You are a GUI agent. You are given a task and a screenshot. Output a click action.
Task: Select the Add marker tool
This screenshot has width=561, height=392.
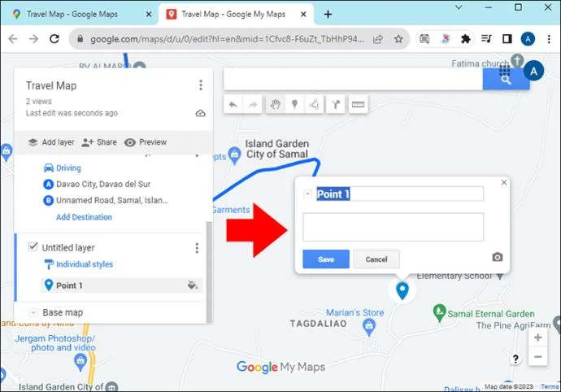point(294,105)
